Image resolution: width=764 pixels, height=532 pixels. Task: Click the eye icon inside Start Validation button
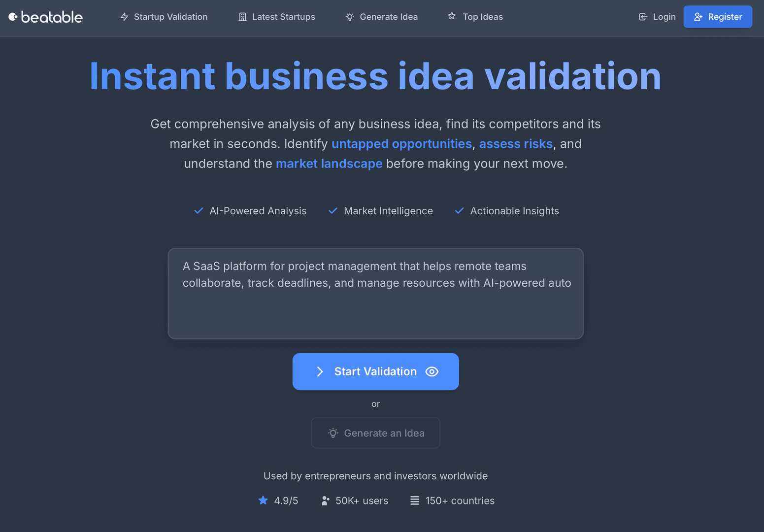[432, 371]
